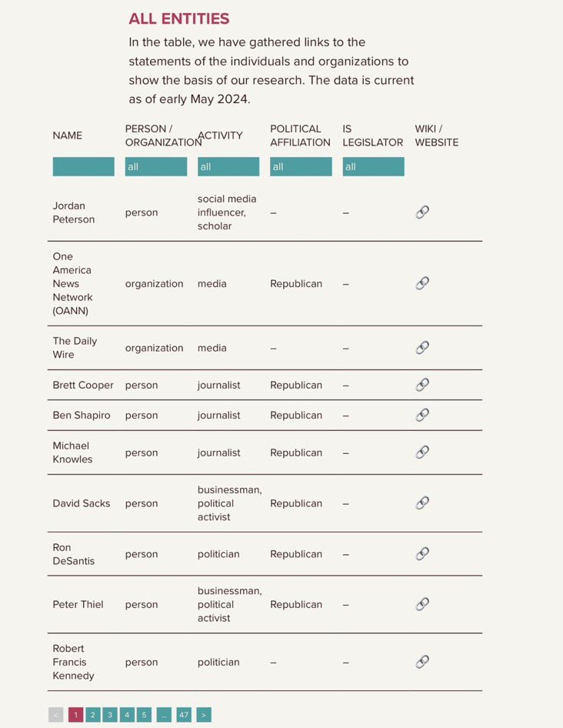Expand the Is Legislator filter dropdown

pyautogui.click(x=373, y=167)
